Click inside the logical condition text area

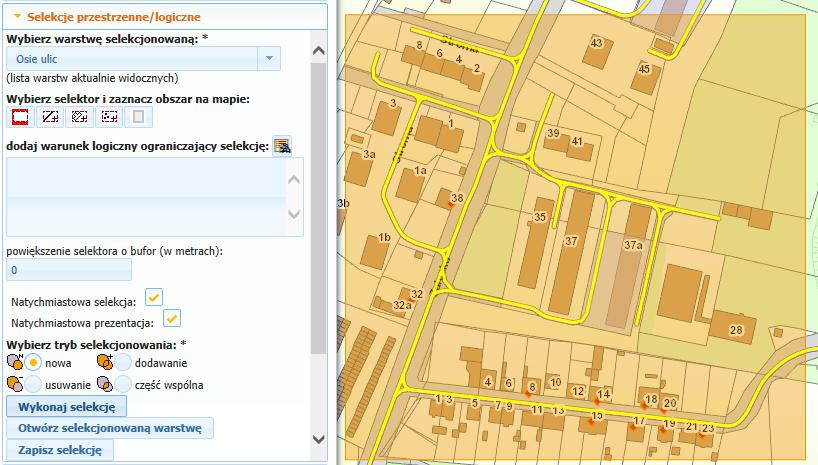point(146,197)
